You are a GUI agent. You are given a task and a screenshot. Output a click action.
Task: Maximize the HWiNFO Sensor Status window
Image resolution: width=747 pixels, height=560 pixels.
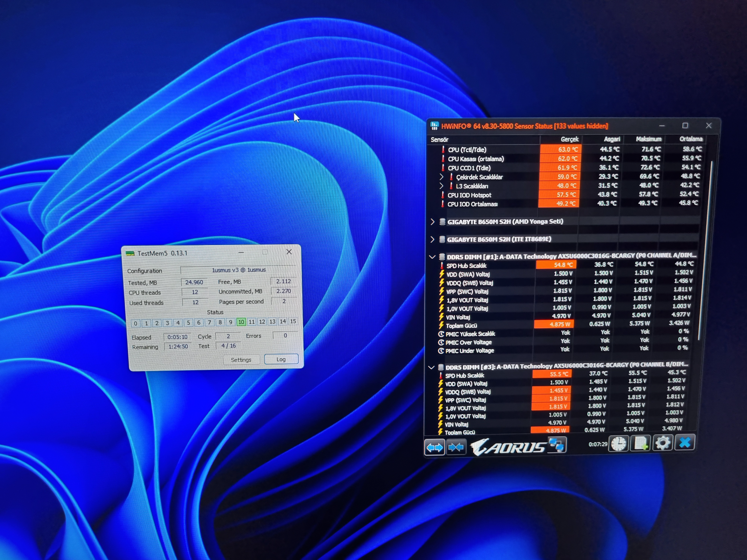(x=685, y=125)
